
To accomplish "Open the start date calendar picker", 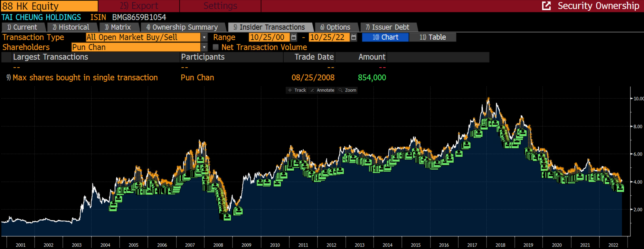I will click(x=294, y=37).
